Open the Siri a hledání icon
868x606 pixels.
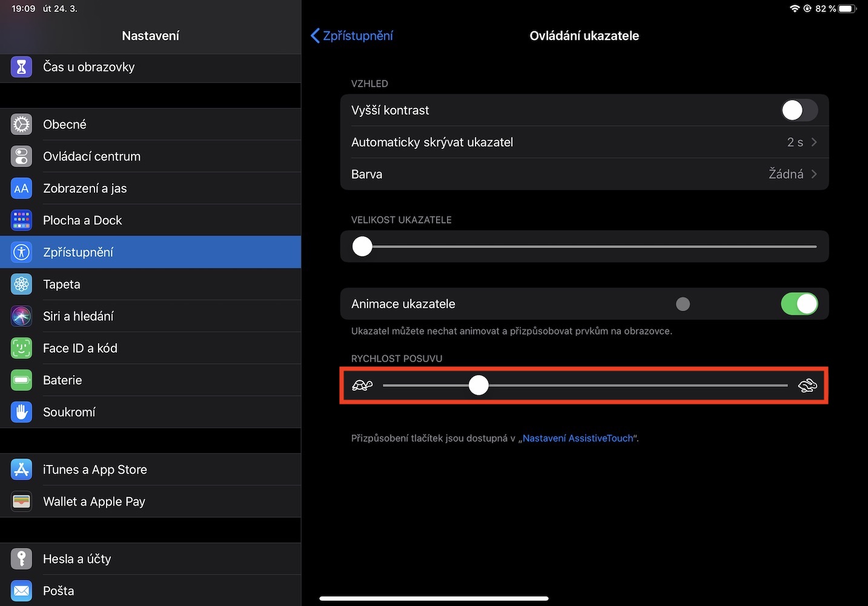(21, 316)
